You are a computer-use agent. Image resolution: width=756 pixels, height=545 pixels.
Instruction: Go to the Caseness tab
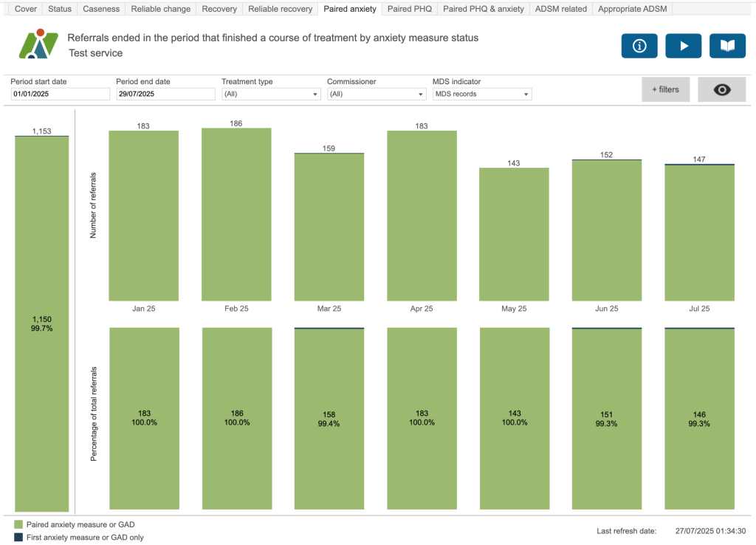[101, 9]
